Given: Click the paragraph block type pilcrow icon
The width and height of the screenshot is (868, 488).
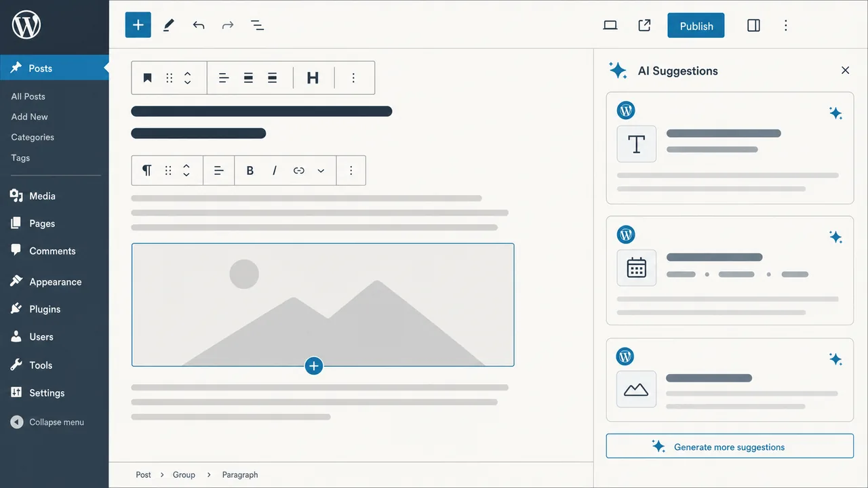Looking at the screenshot, I should (146, 170).
